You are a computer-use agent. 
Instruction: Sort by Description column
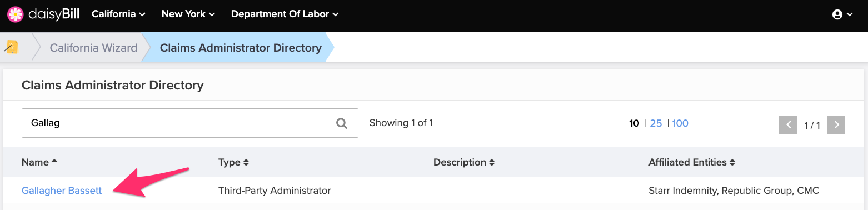tap(464, 162)
